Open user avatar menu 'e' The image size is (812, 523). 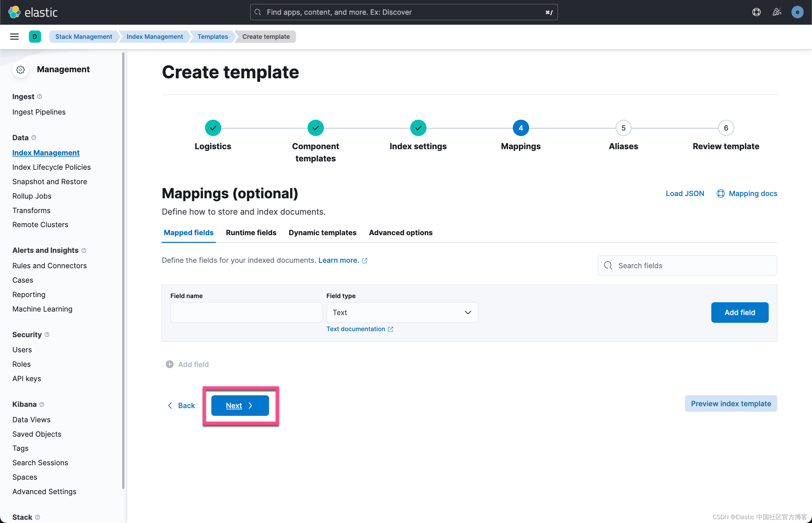[x=797, y=12]
